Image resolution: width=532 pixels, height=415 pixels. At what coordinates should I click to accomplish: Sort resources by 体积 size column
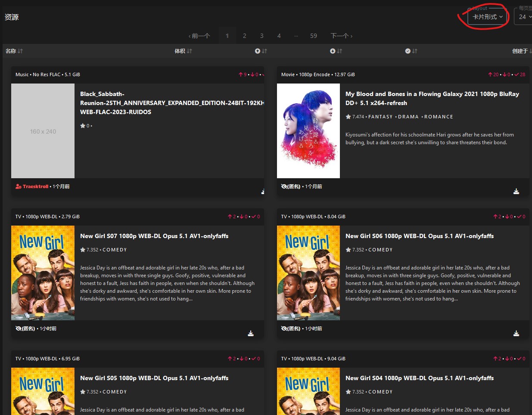[183, 51]
